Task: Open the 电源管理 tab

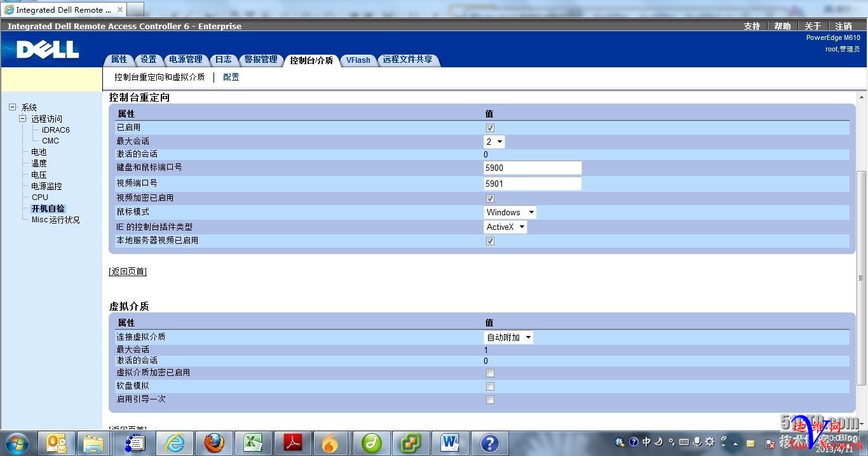Action: pyautogui.click(x=186, y=60)
